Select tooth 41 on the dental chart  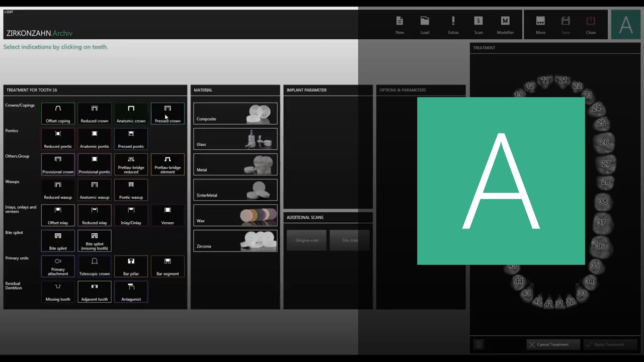[548, 304]
